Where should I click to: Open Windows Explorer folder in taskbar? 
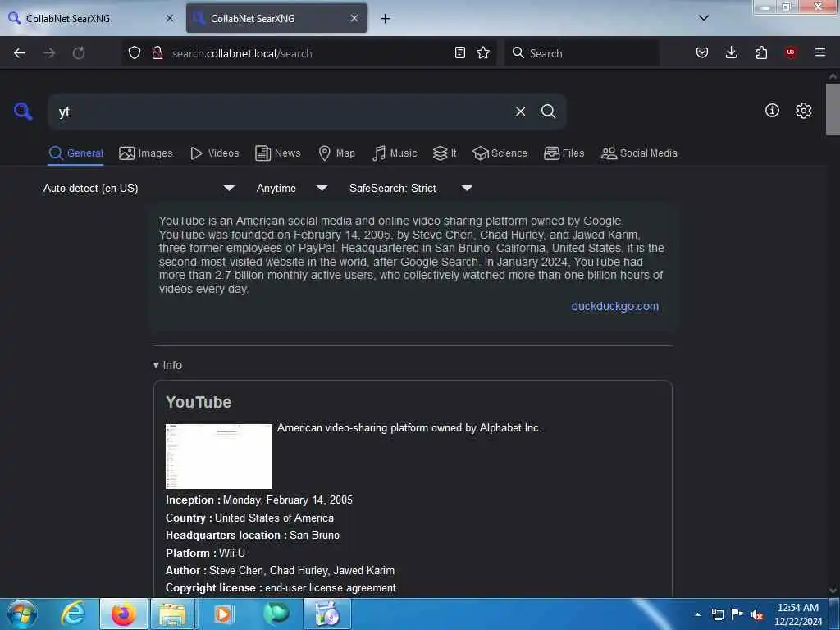coord(172,614)
